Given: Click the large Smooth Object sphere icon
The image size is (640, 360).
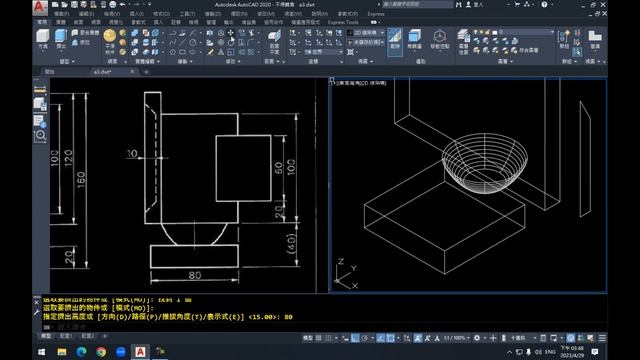Looking at the screenshot, I should tap(109, 36).
